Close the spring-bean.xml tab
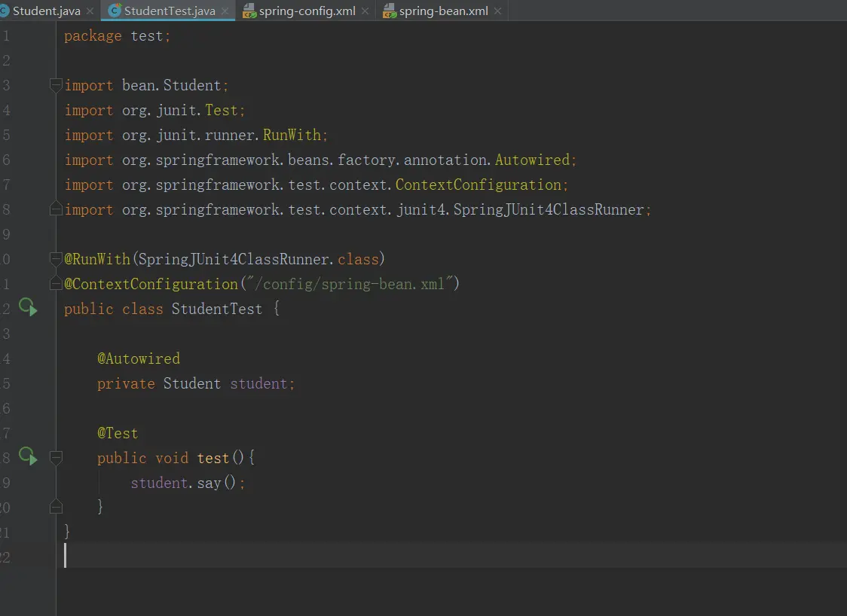847x616 pixels. click(497, 11)
